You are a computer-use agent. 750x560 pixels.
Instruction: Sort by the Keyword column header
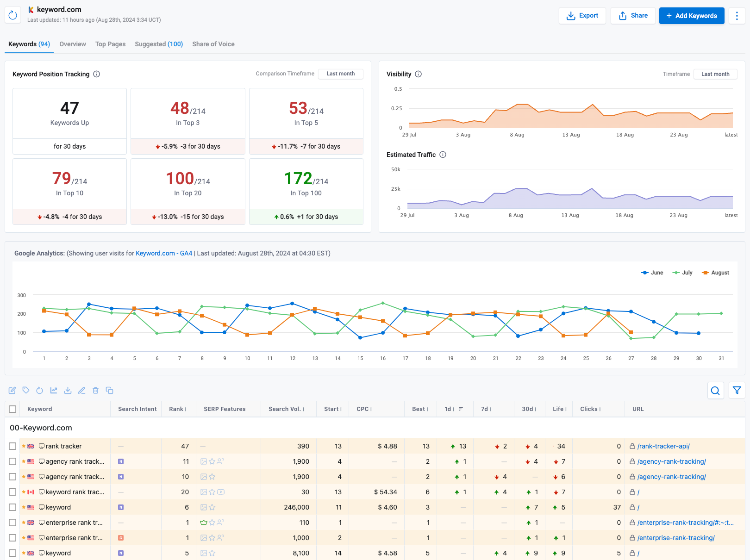tap(39, 409)
